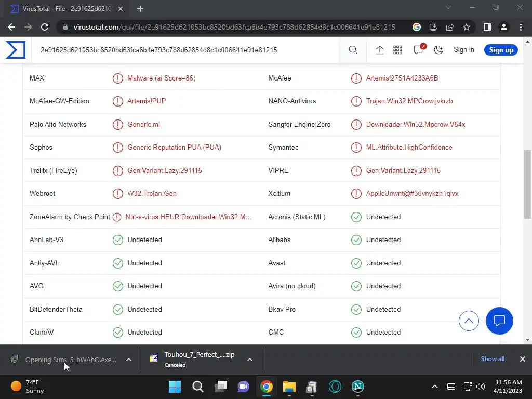Viewport: 532px width, 399px height.
Task: Click the green check icon beside ClamAV
Action: point(118,332)
